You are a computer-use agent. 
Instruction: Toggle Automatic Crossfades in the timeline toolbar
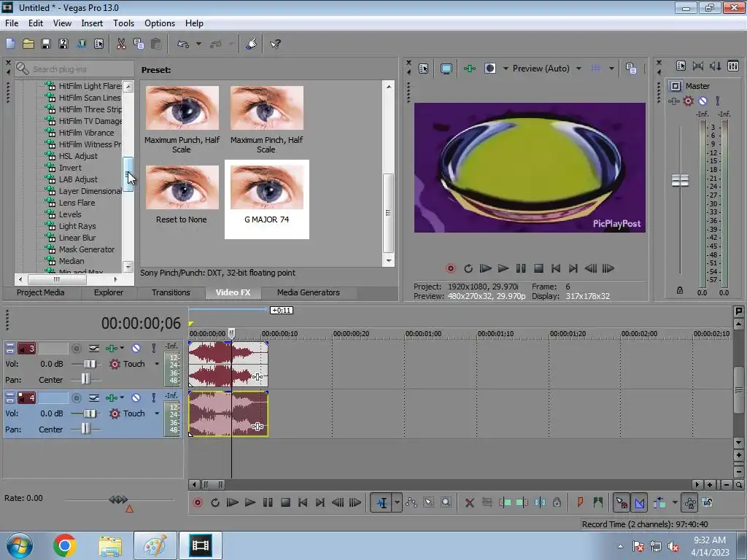(x=640, y=502)
